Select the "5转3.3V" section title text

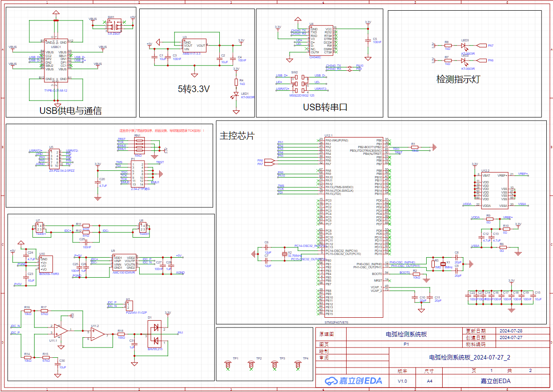pyautogui.click(x=194, y=89)
